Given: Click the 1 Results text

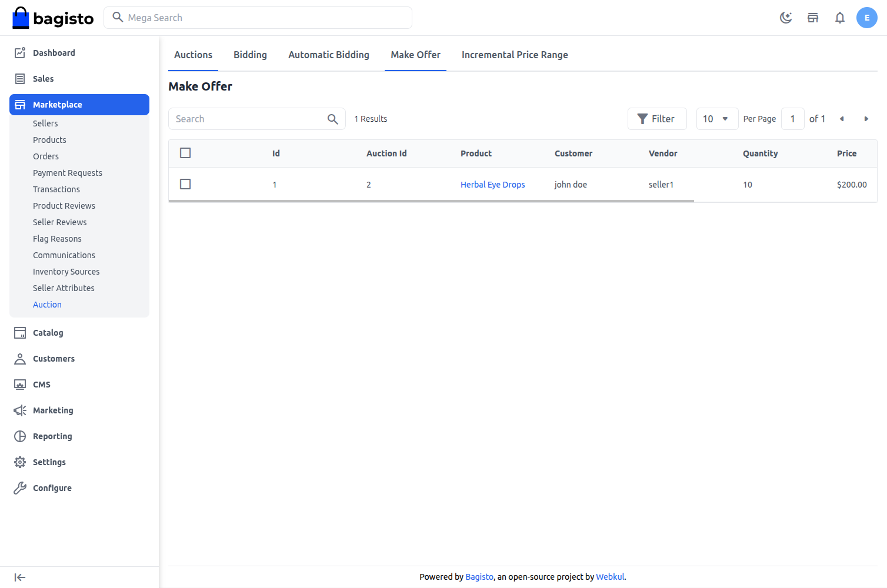Looking at the screenshot, I should pyautogui.click(x=371, y=119).
